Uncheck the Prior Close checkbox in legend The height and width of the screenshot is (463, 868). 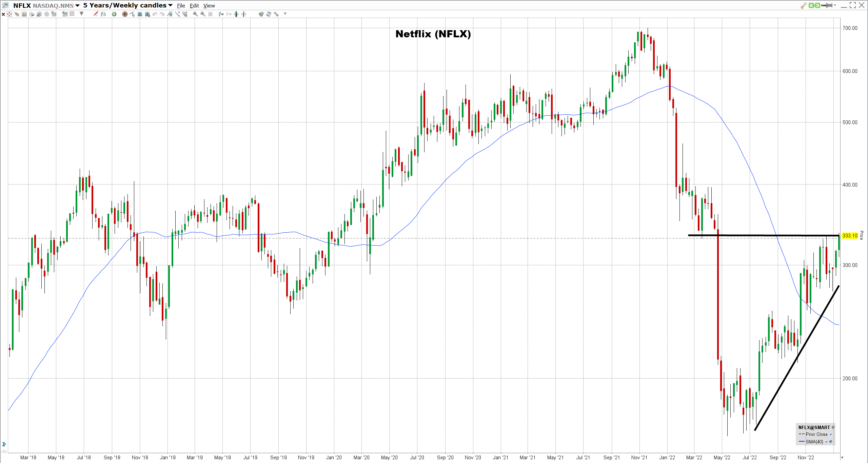pyautogui.click(x=831, y=434)
